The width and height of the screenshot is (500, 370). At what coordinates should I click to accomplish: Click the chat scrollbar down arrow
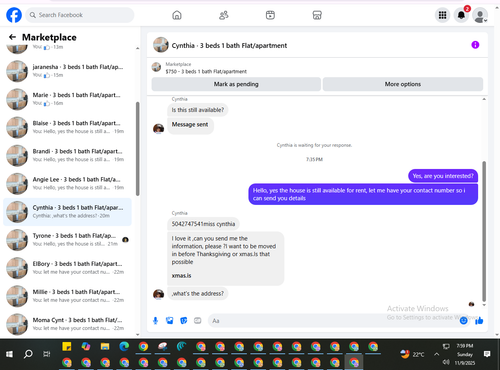[x=484, y=305]
